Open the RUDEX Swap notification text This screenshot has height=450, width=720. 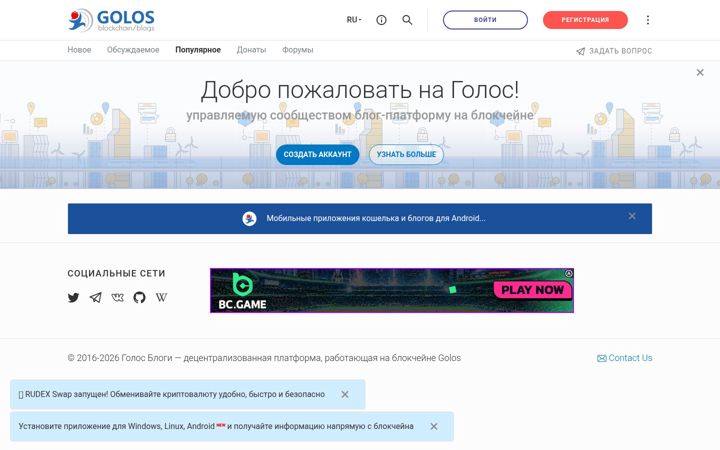point(172,394)
